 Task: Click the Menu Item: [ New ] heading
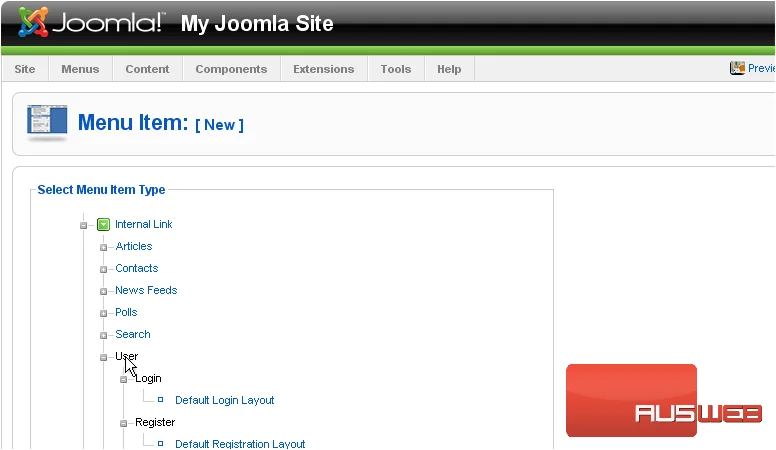tap(161, 123)
